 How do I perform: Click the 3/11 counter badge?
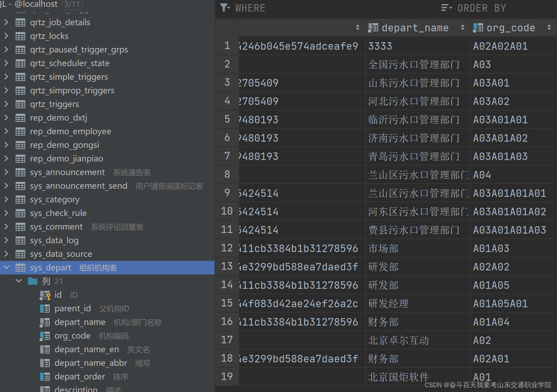(x=72, y=4)
